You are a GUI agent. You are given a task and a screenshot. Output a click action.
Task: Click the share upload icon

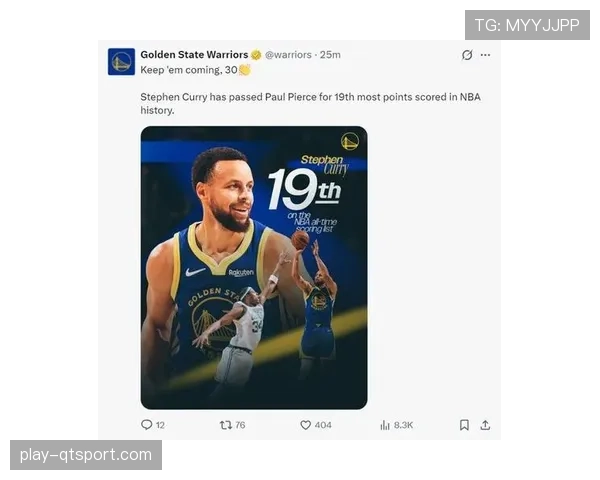pyautogui.click(x=485, y=425)
